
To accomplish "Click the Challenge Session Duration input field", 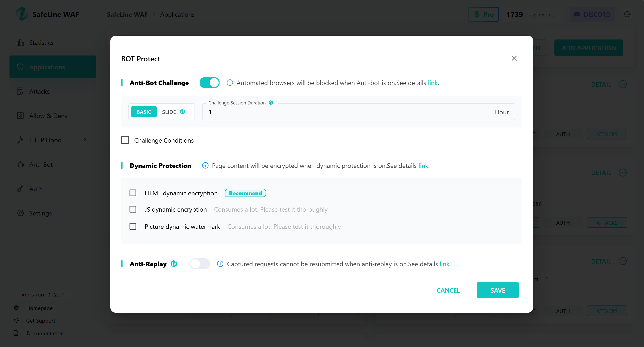I will pyautogui.click(x=350, y=112).
